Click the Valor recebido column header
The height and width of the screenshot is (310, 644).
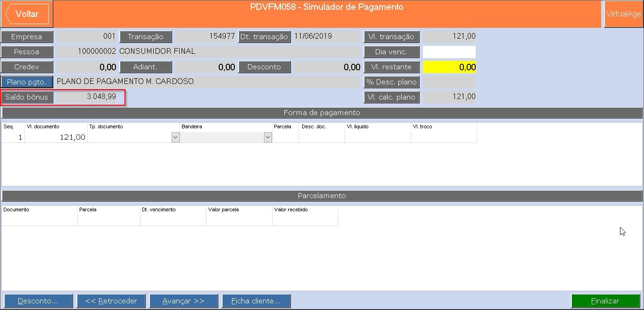(305, 209)
